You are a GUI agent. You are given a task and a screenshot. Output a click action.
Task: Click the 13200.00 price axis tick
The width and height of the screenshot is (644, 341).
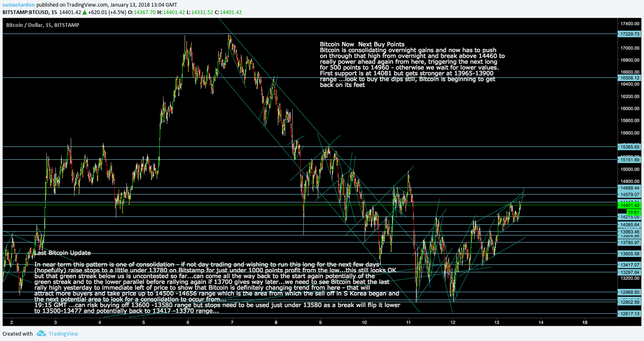[630, 279]
